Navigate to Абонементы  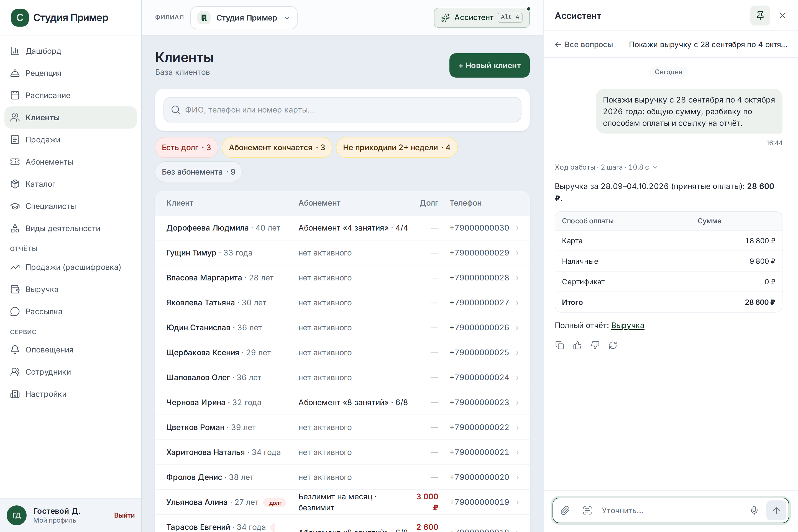[71, 162]
